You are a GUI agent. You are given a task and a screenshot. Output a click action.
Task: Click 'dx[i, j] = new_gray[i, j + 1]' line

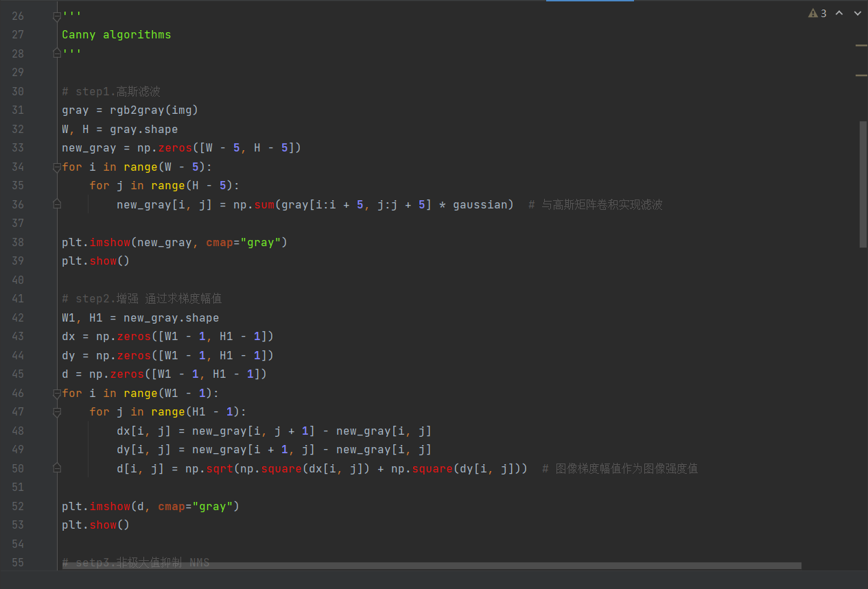pyautogui.click(x=274, y=431)
